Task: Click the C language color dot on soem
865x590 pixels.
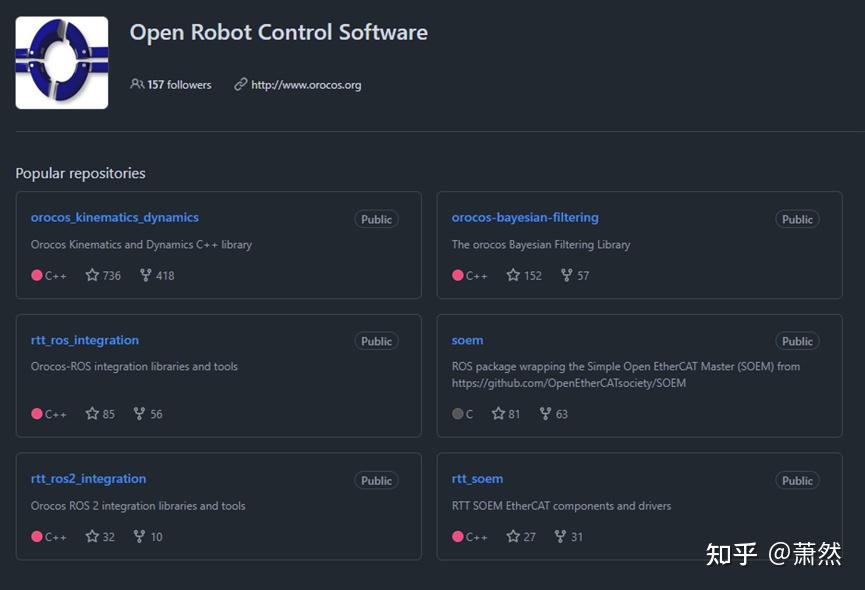Action: pyautogui.click(x=457, y=414)
